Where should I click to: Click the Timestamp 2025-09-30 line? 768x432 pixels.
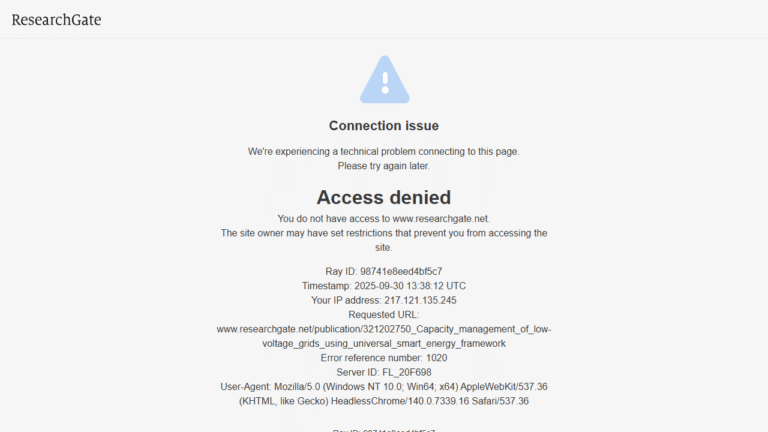(384, 286)
